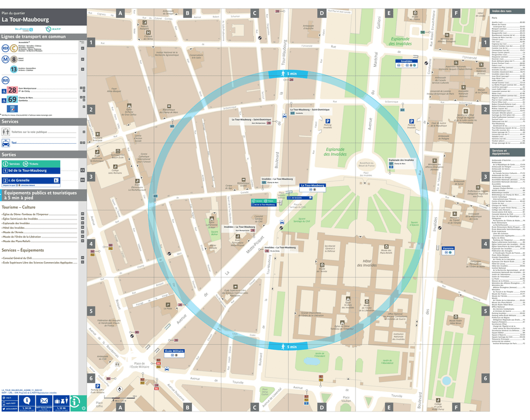Click the public toilets service icon
This screenshot has width=530, height=420.
pyautogui.click(x=6, y=132)
